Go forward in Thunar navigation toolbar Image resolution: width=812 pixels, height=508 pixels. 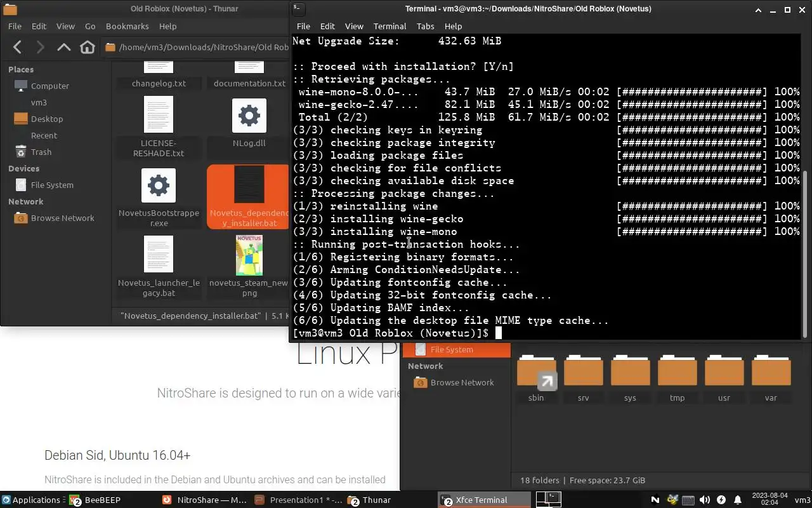point(41,47)
